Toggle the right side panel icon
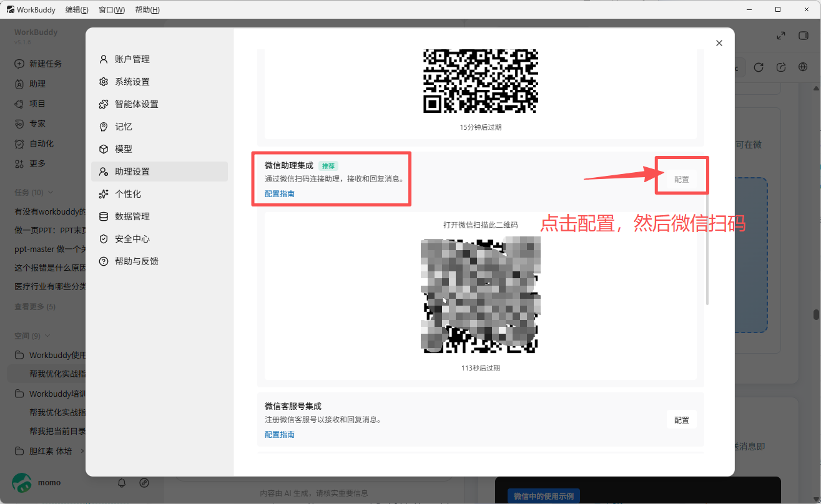Image resolution: width=821 pixels, height=504 pixels. [804, 36]
